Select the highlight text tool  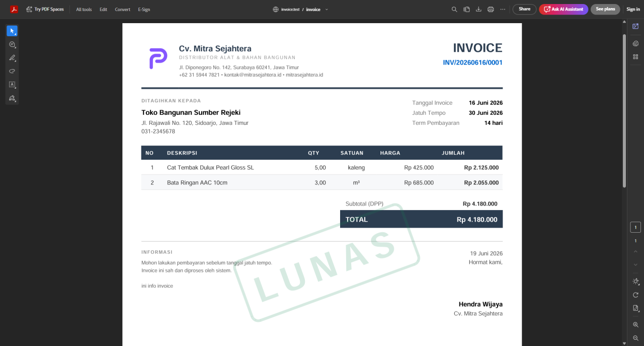click(12, 58)
